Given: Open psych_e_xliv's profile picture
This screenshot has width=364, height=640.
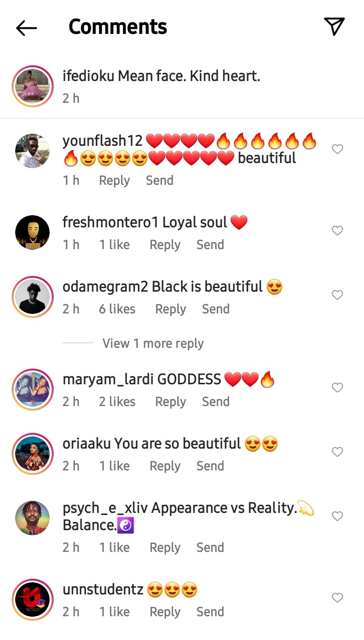Looking at the screenshot, I should click(x=33, y=518).
